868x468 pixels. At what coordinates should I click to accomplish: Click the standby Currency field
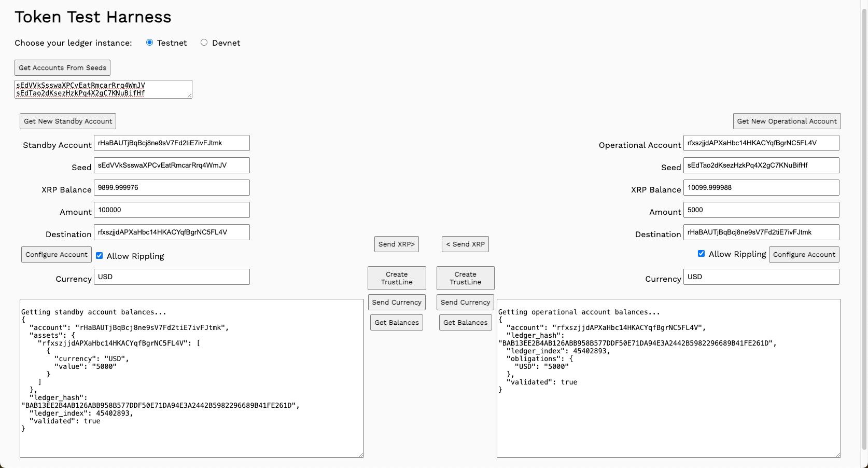pos(172,277)
